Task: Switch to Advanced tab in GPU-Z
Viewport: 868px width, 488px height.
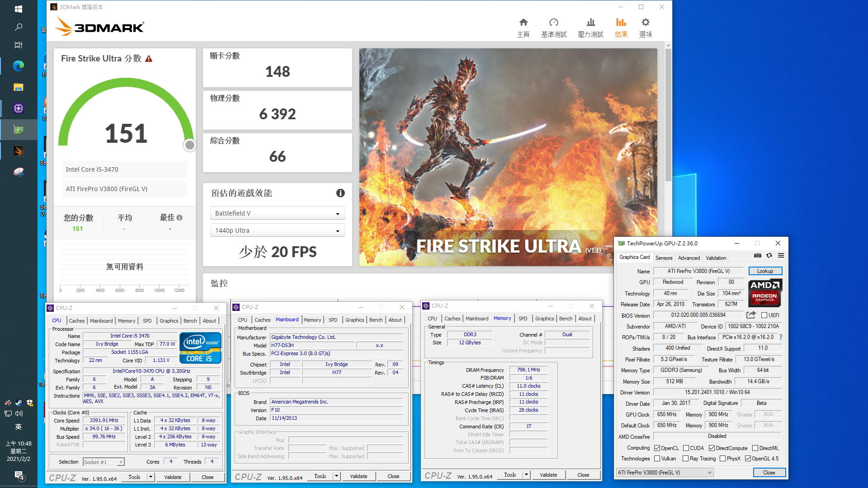Action: click(689, 258)
